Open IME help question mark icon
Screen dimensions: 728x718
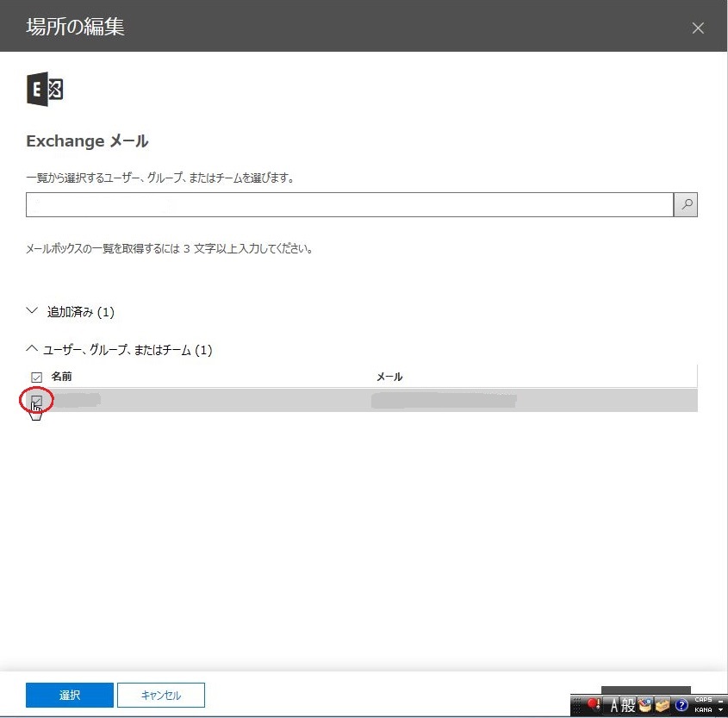tap(681, 705)
